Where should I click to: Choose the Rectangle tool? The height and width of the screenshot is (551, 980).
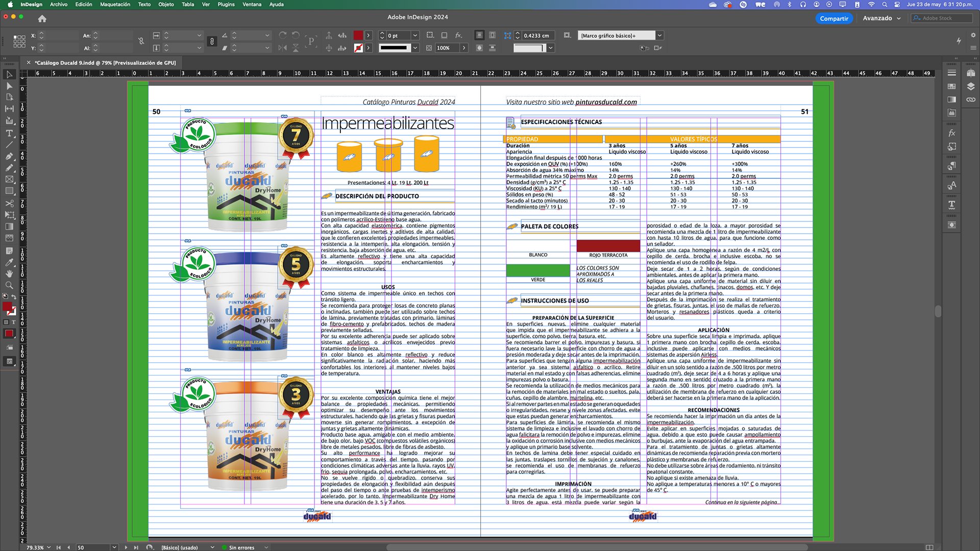point(9,191)
